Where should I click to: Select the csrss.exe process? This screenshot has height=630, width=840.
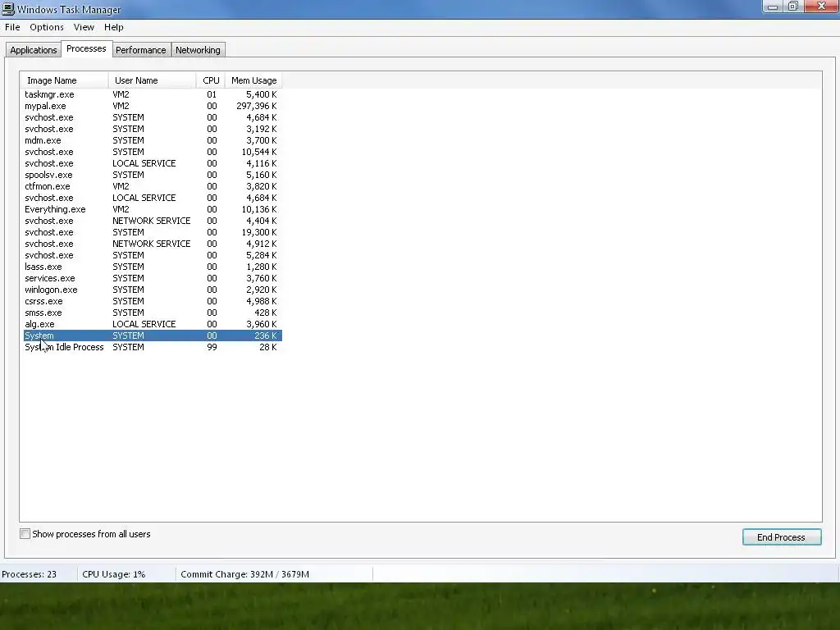152,301
